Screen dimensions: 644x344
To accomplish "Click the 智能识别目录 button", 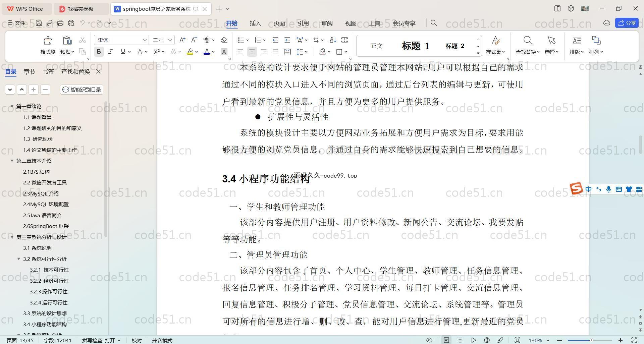I will [x=82, y=90].
